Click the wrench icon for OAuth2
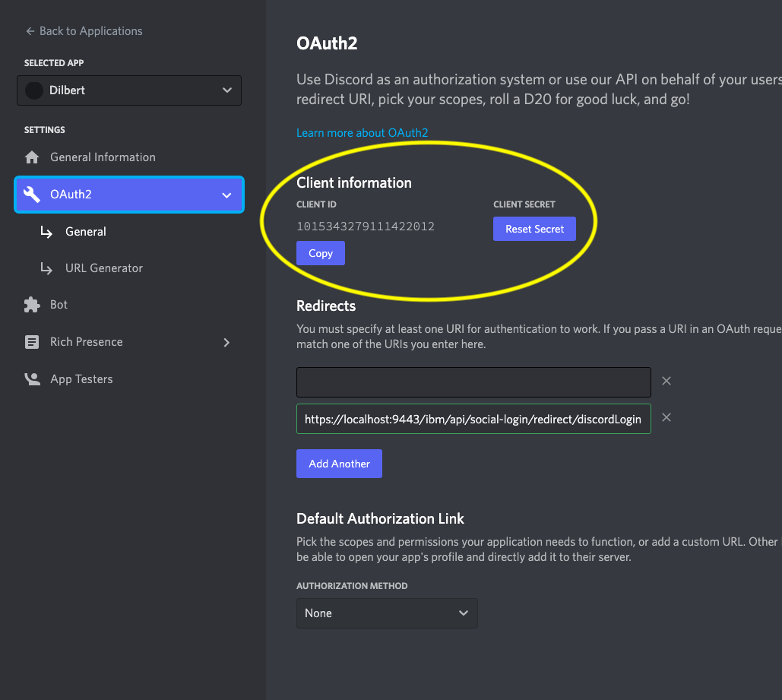782x700 pixels. (x=32, y=195)
